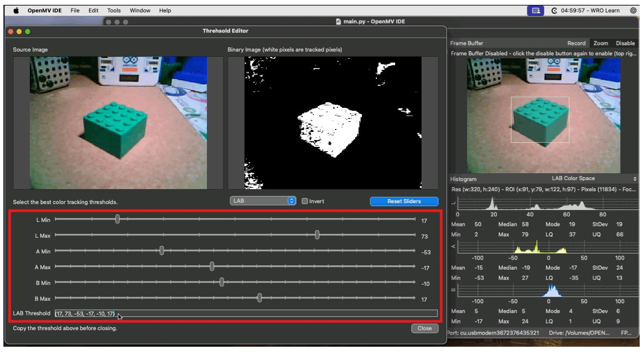This screenshot has height=352, width=644.
Task: Open the Tools menu
Action: (114, 11)
